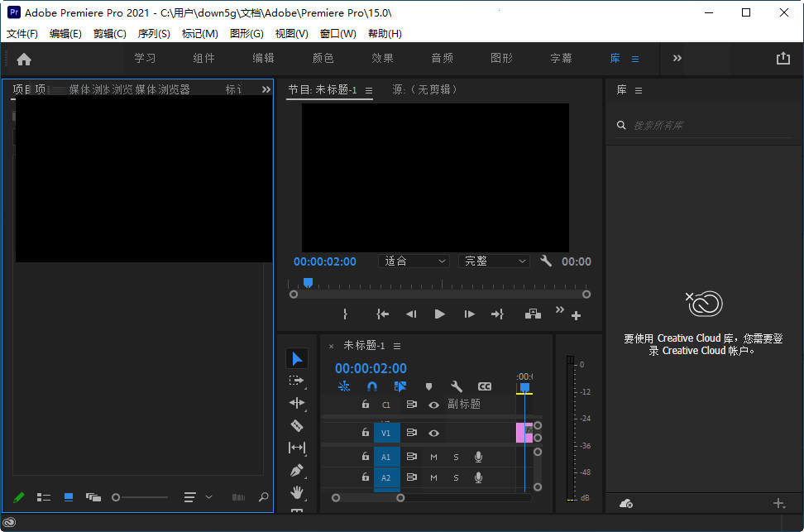The width and height of the screenshot is (804, 532).
Task: Click the Creative Cloud sync status icon
Action: coord(626,504)
